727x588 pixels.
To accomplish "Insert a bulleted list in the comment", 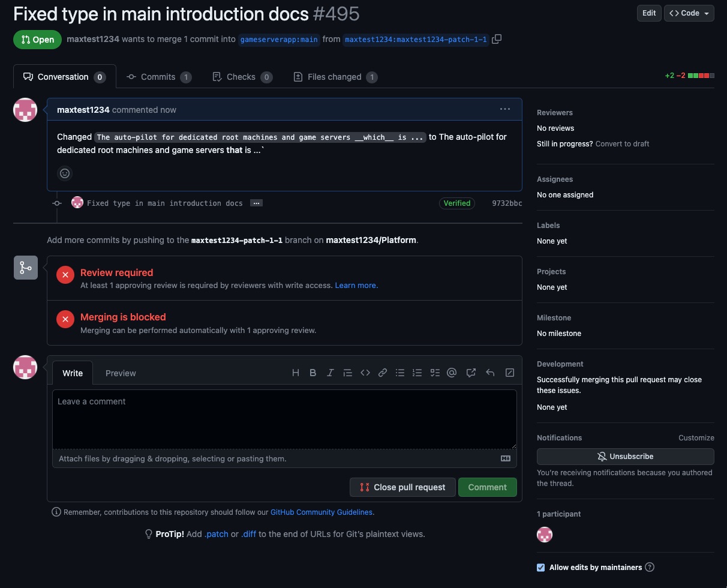I will pyautogui.click(x=400, y=373).
